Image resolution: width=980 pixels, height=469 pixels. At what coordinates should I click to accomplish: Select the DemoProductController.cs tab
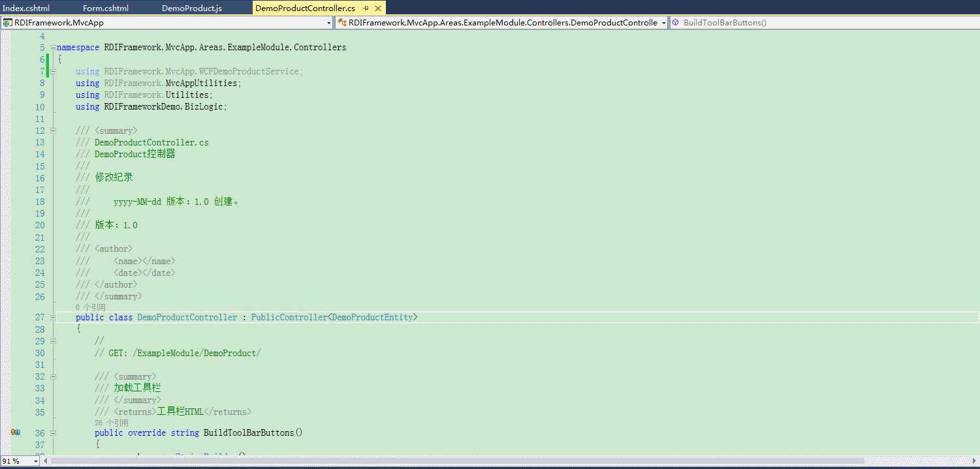tap(306, 8)
